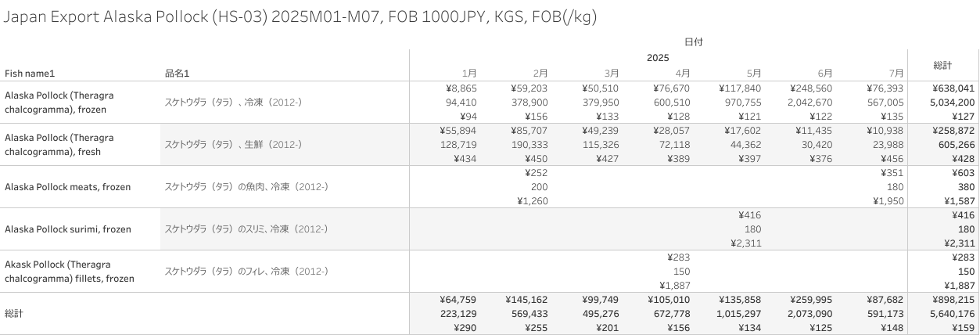980x335 pixels.
Task: Click the 日付 field label
Action: coord(693,42)
